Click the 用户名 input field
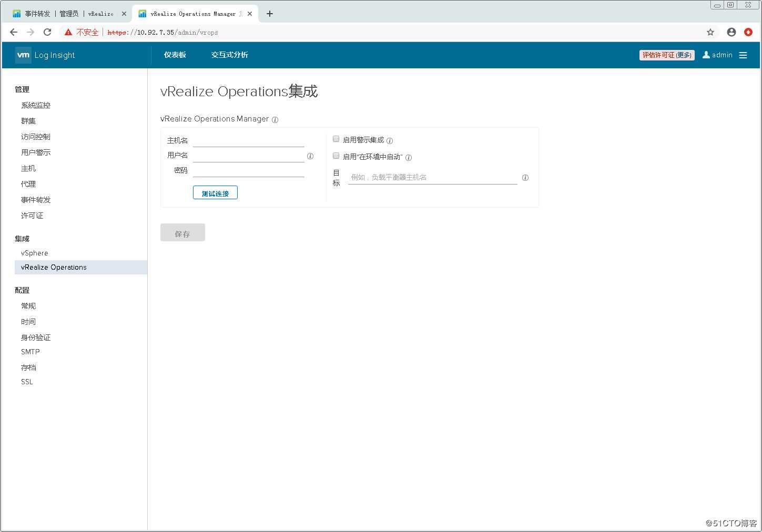This screenshot has width=762, height=532. click(x=249, y=156)
